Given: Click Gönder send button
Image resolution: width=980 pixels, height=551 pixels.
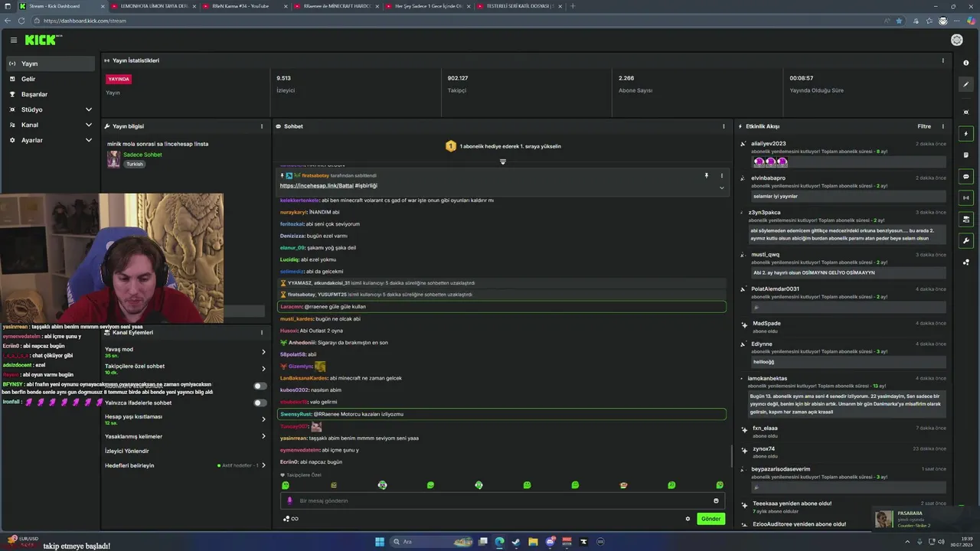Looking at the screenshot, I should pos(710,519).
